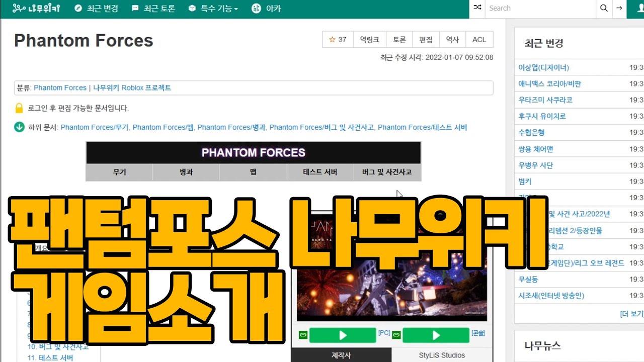Jump to contents entry 10. 버그 및 사건사고
Screen dimensions: 644x362
click(58, 347)
